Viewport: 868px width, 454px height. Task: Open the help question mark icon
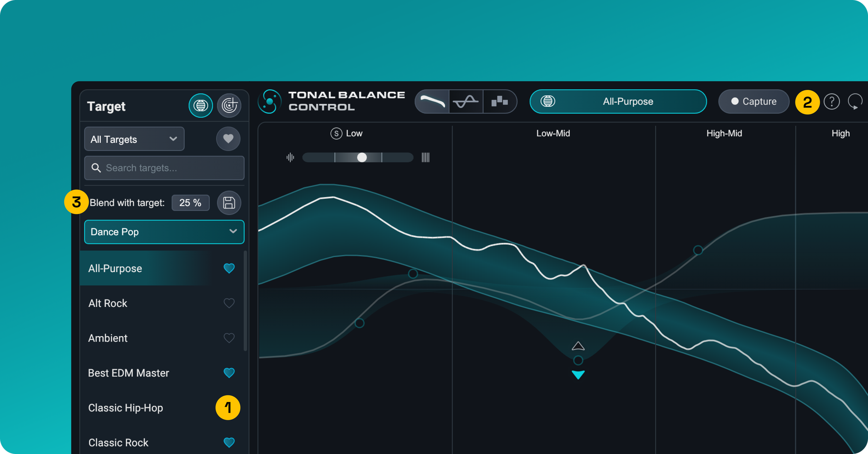(x=832, y=102)
